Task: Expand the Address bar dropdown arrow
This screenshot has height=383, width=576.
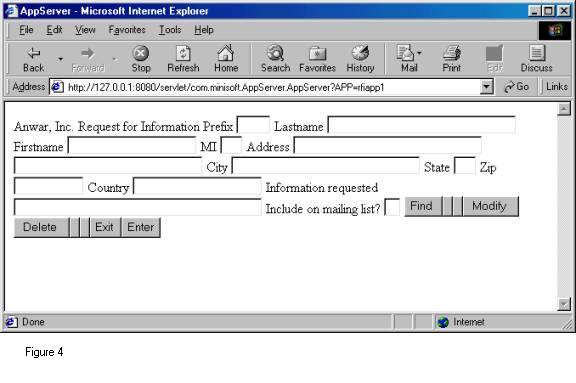Action: pos(487,87)
